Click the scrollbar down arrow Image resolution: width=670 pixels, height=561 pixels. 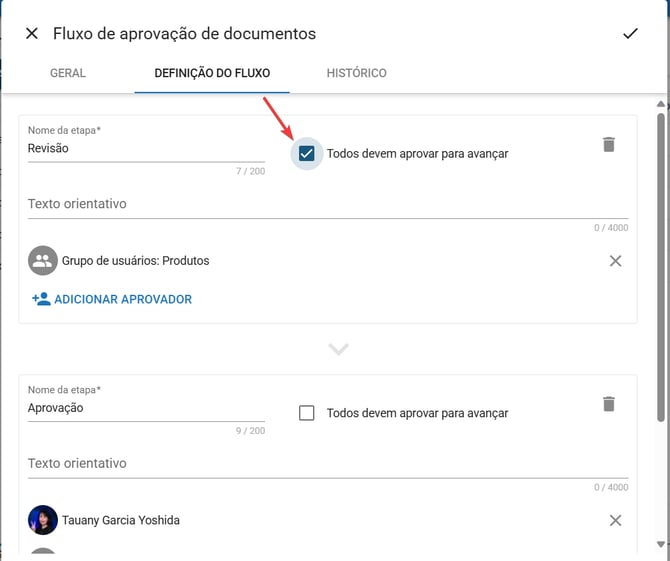(x=661, y=544)
